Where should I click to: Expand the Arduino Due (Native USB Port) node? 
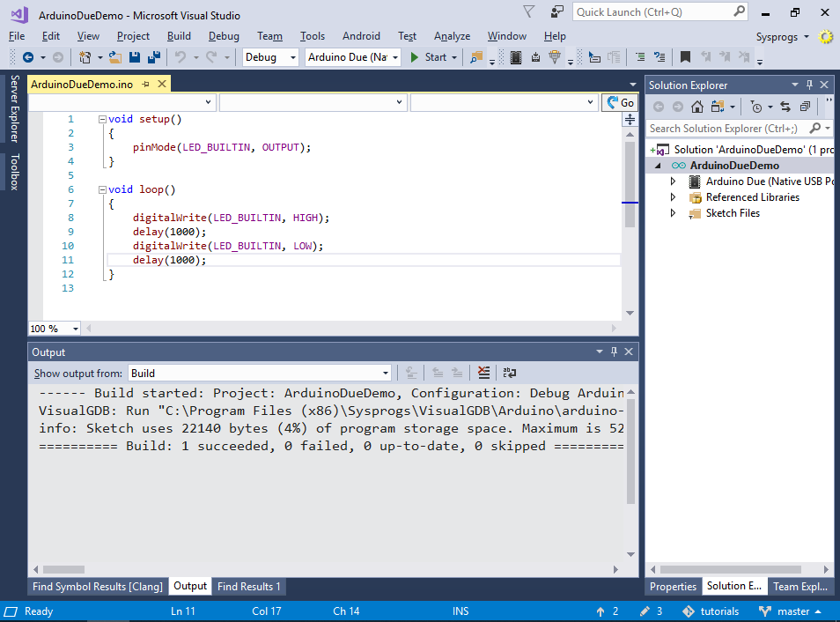pyautogui.click(x=673, y=181)
